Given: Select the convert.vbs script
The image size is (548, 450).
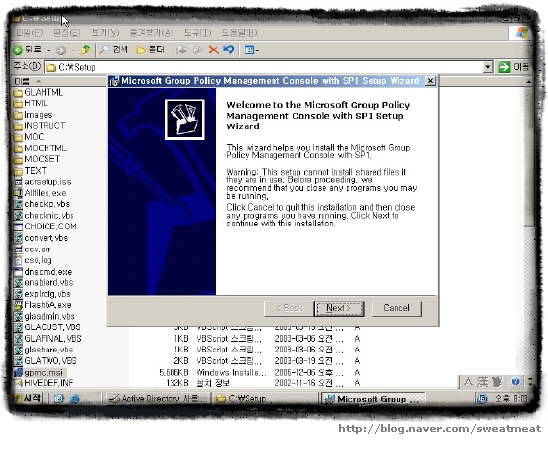Looking at the screenshot, I should [41, 238].
